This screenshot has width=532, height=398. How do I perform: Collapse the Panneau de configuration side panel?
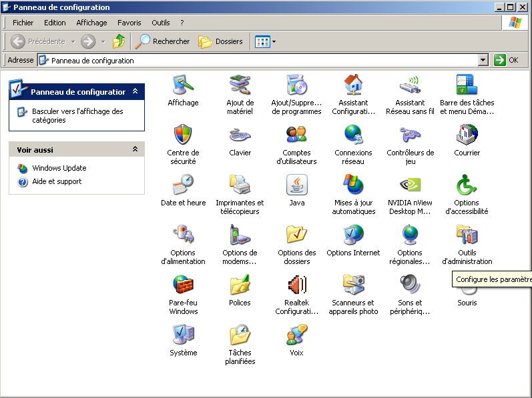click(x=135, y=91)
